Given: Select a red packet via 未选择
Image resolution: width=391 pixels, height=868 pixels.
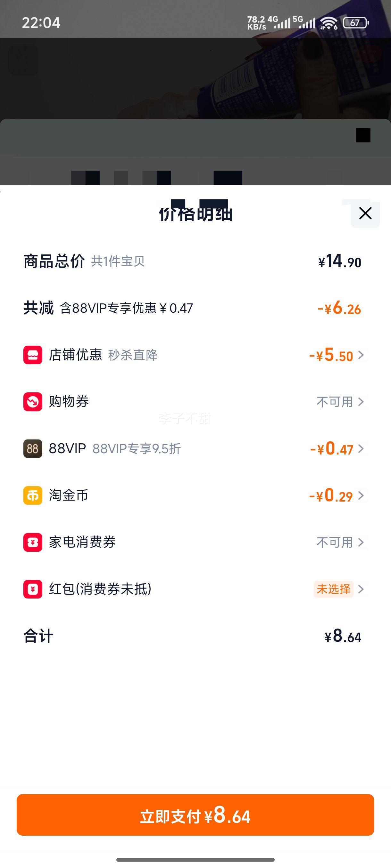Looking at the screenshot, I should (333, 589).
